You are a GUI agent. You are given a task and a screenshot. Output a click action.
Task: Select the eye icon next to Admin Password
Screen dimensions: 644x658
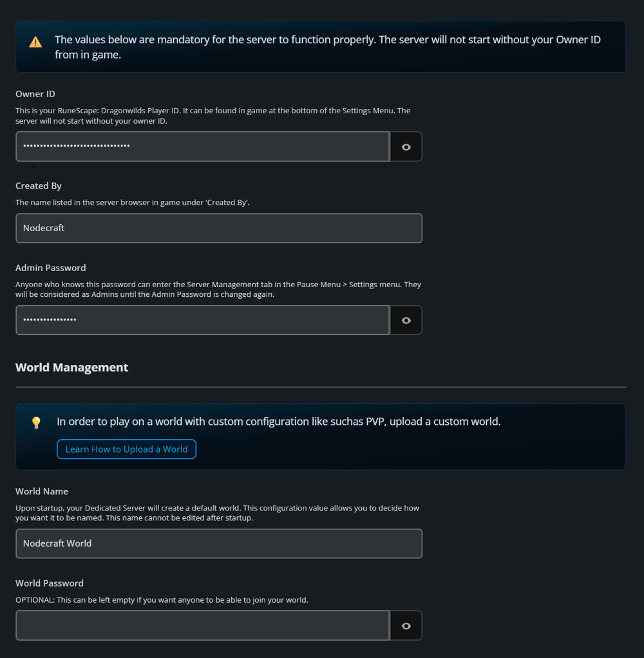tap(406, 319)
